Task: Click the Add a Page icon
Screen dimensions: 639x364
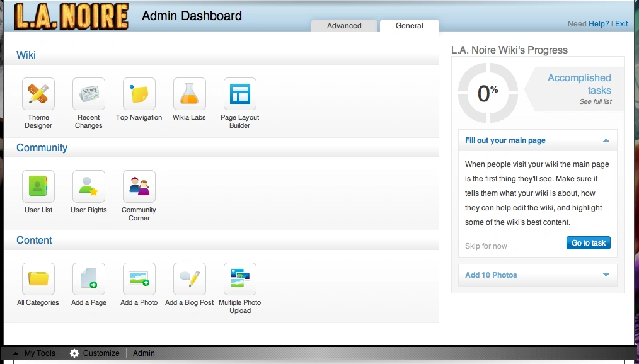Action: click(x=89, y=279)
